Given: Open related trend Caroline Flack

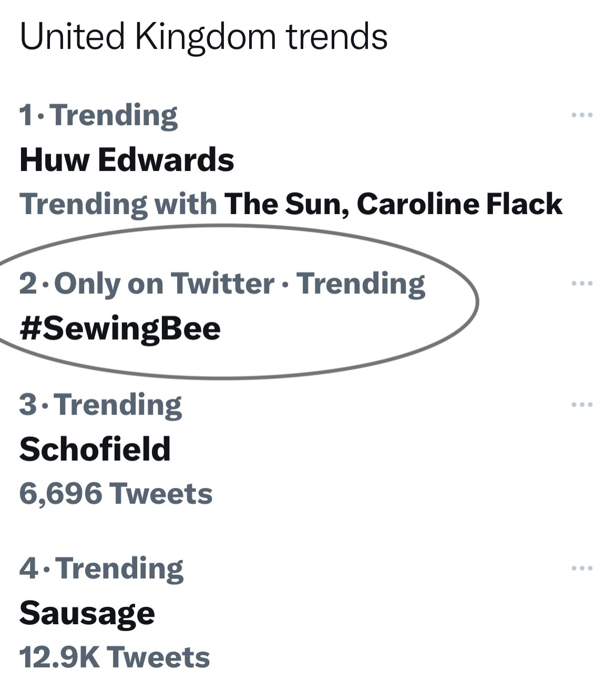Looking at the screenshot, I should pos(459,204).
